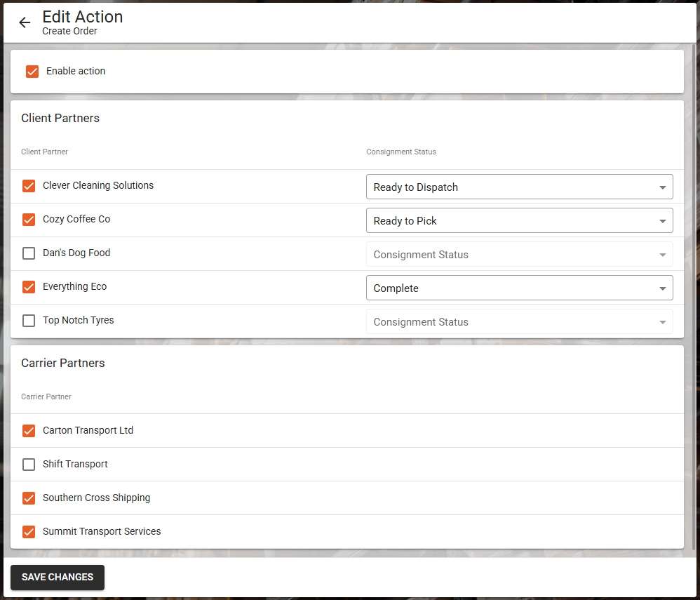Enable the Shift Transport carrier checkbox
The image size is (700, 600).
point(29,465)
